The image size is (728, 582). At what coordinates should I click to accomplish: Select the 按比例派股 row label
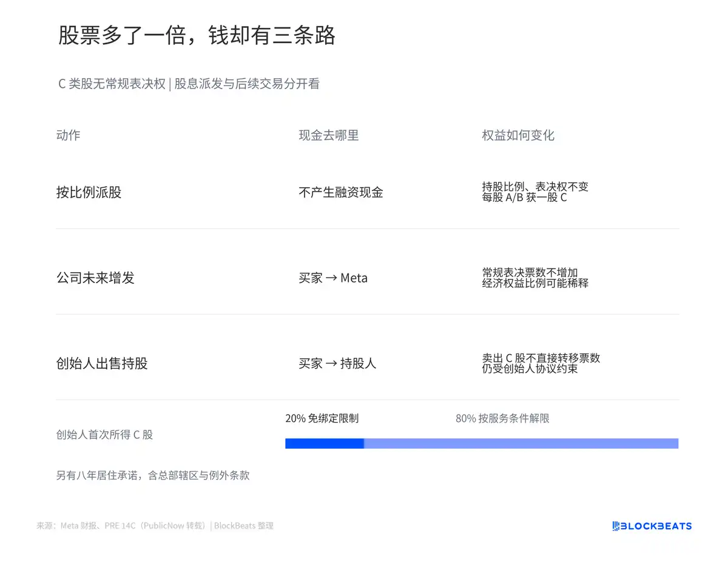89,192
